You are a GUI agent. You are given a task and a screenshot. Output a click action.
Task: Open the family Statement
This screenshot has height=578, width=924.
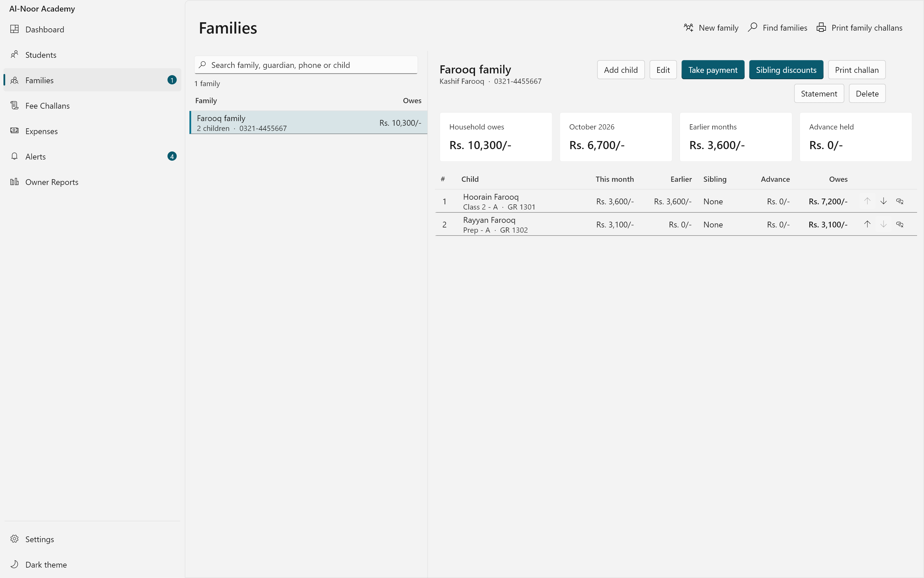click(x=819, y=94)
